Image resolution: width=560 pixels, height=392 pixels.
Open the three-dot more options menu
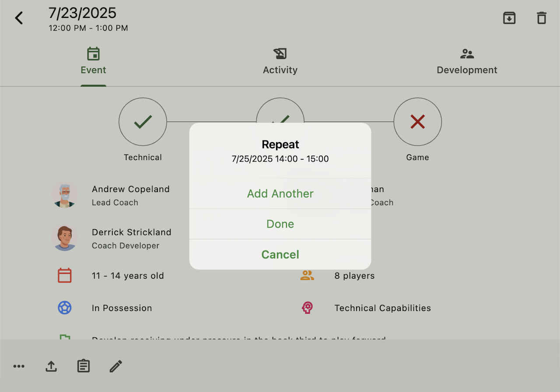click(19, 366)
